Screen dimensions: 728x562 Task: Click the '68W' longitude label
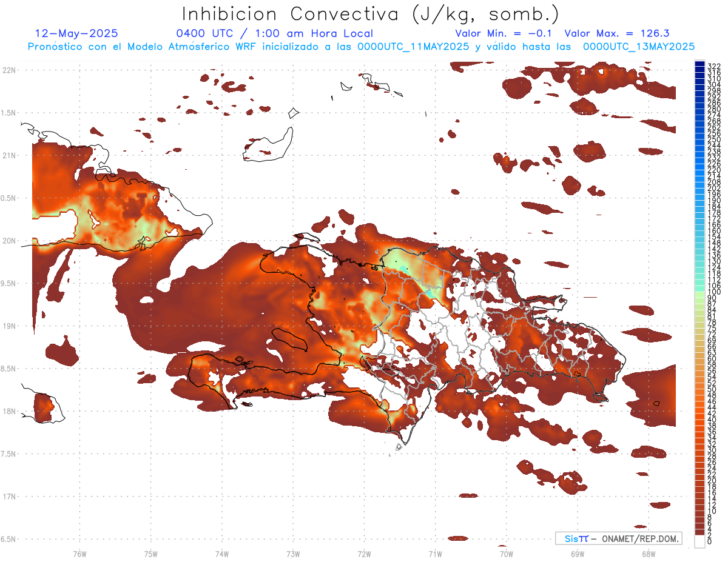(x=649, y=554)
